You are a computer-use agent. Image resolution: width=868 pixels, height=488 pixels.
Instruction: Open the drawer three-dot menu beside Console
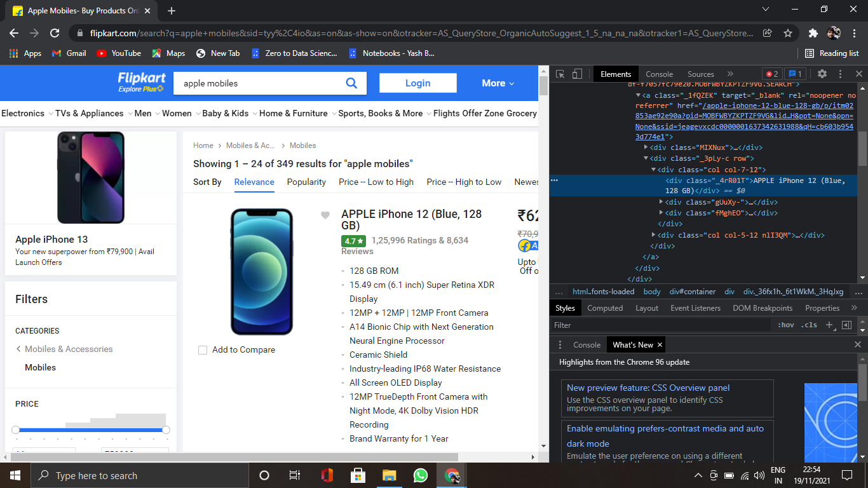coord(560,344)
